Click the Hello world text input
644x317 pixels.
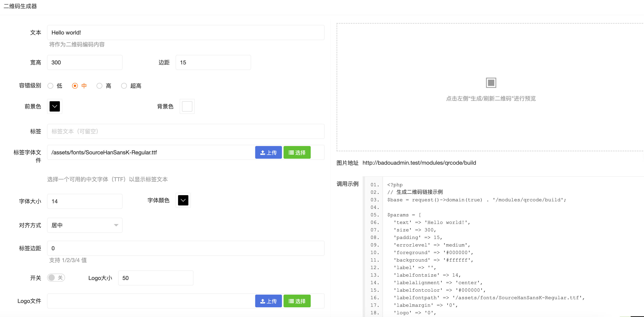click(x=186, y=32)
